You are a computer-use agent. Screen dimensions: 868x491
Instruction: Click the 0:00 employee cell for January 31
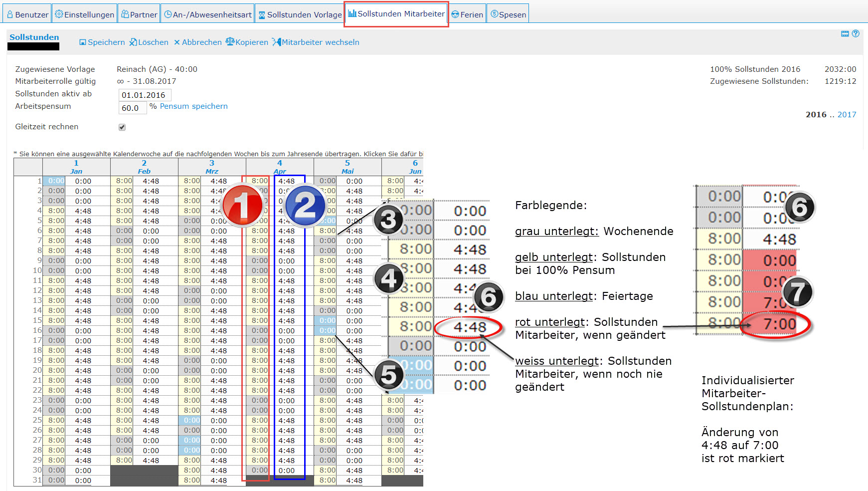[x=83, y=481]
